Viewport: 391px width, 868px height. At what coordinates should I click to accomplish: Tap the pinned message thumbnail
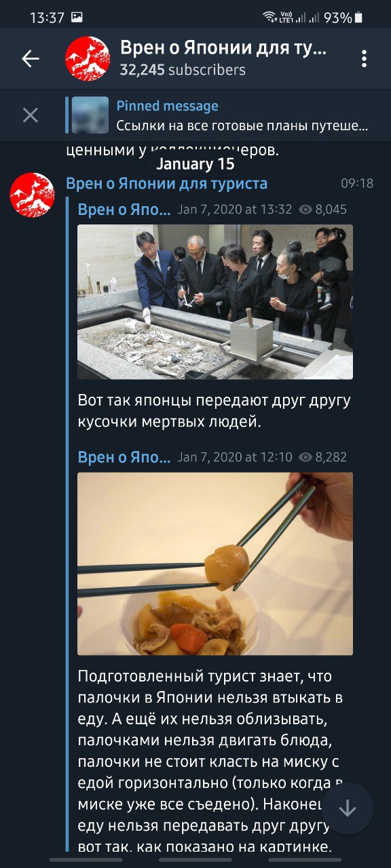90,115
